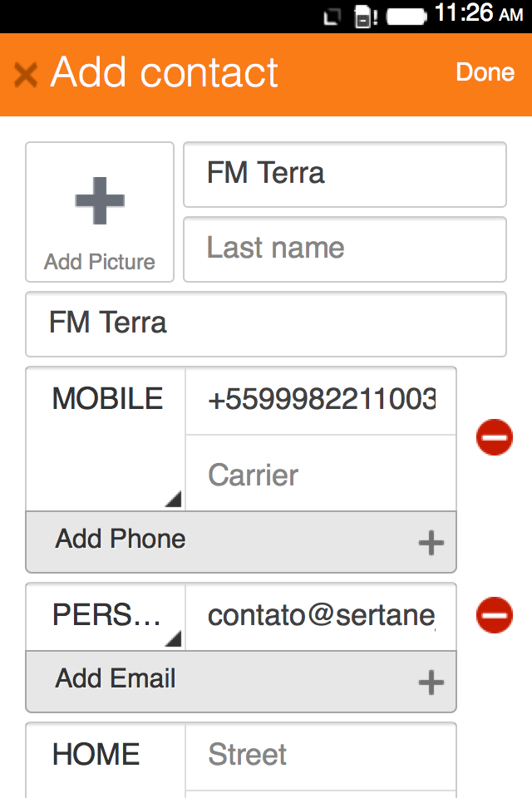The height and width of the screenshot is (798, 532).
Task: Open the MOBILE phone type dropdown
Action: pyautogui.click(x=106, y=438)
